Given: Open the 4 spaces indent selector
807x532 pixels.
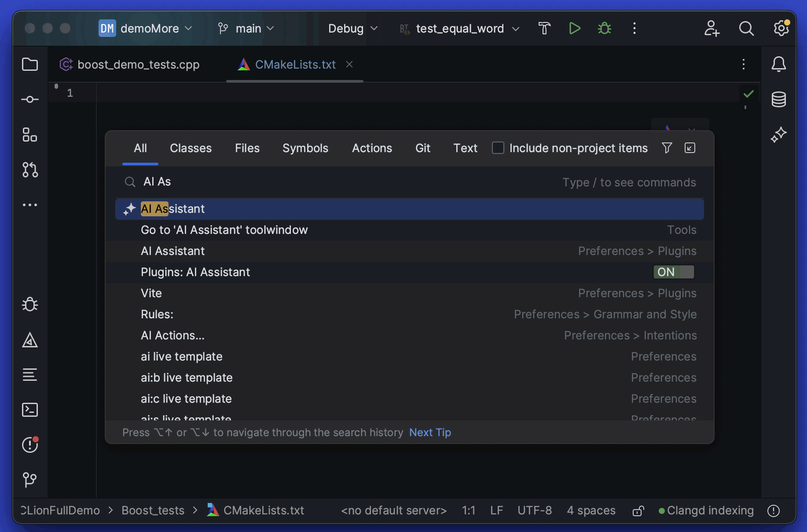Looking at the screenshot, I should pyautogui.click(x=591, y=510).
